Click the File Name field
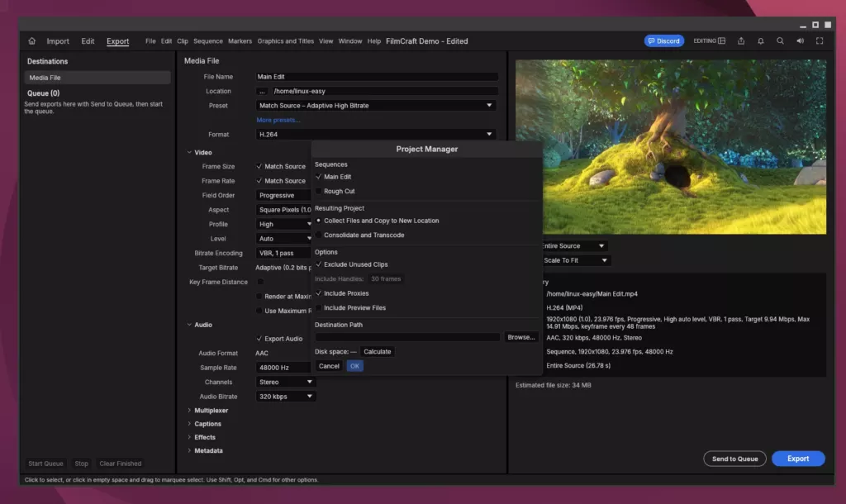The height and width of the screenshot is (504, 846). [376, 77]
